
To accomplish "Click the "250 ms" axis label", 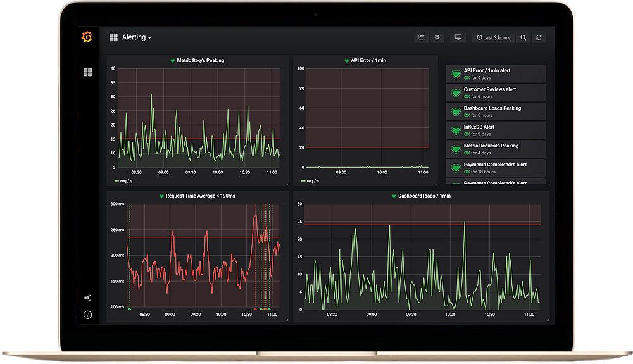I will click(117, 230).
